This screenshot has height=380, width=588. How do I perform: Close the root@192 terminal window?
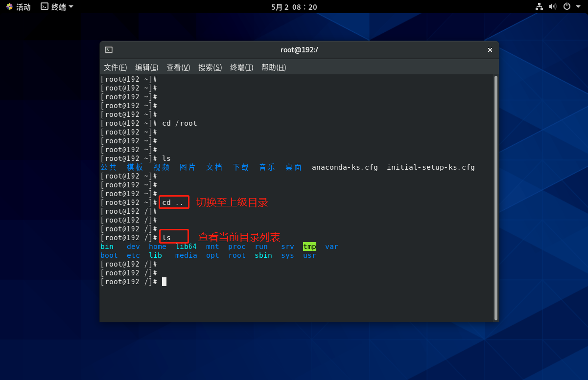pyautogui.click(x=490, y=50)
